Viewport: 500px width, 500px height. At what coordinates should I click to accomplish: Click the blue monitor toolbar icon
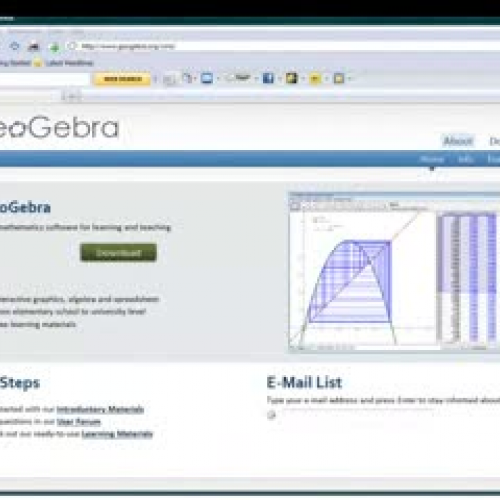(x=207, y=79)
